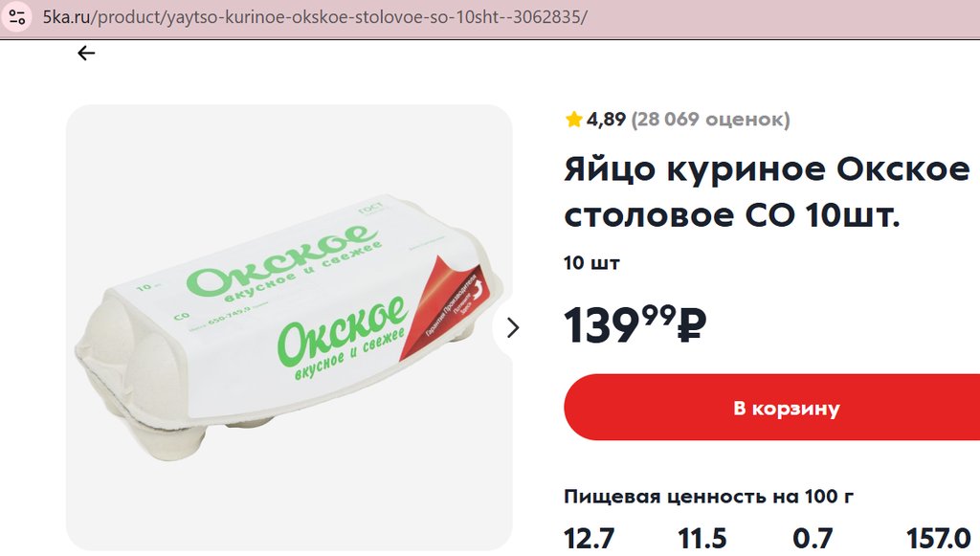Click the 4,89 rating score
980x556 pixels.
(606, 119)
